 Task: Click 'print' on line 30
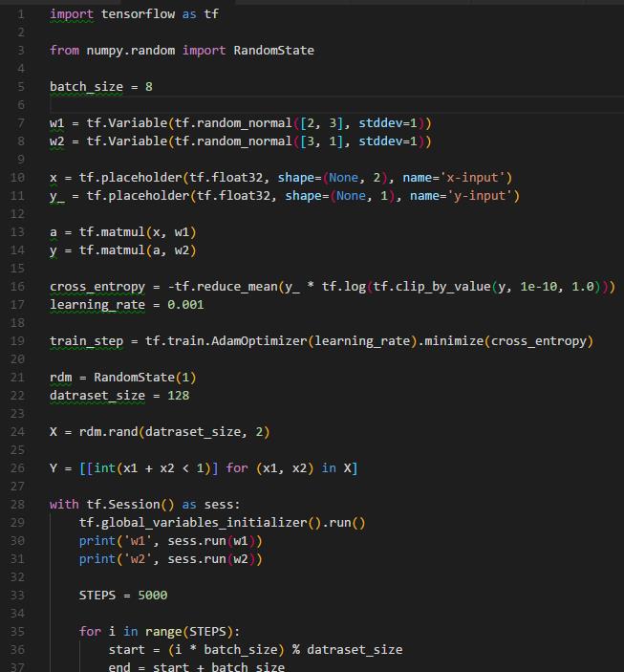(x=97, y=541)
